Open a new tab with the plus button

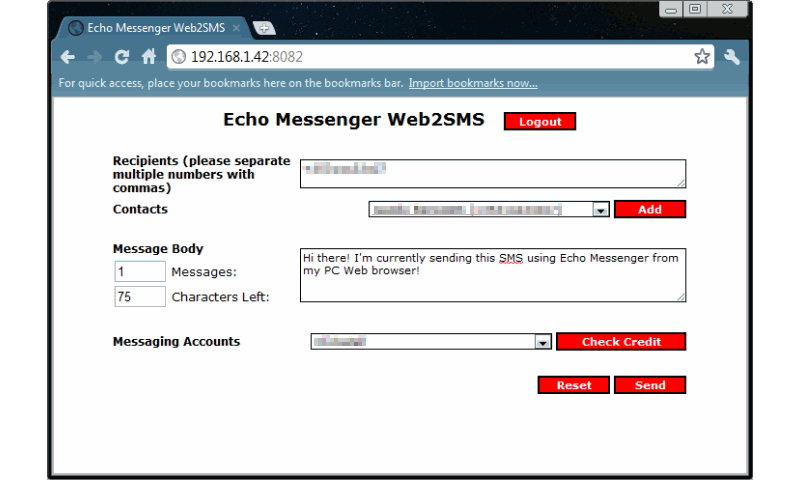pyautogui.click(x=264, y=29)
